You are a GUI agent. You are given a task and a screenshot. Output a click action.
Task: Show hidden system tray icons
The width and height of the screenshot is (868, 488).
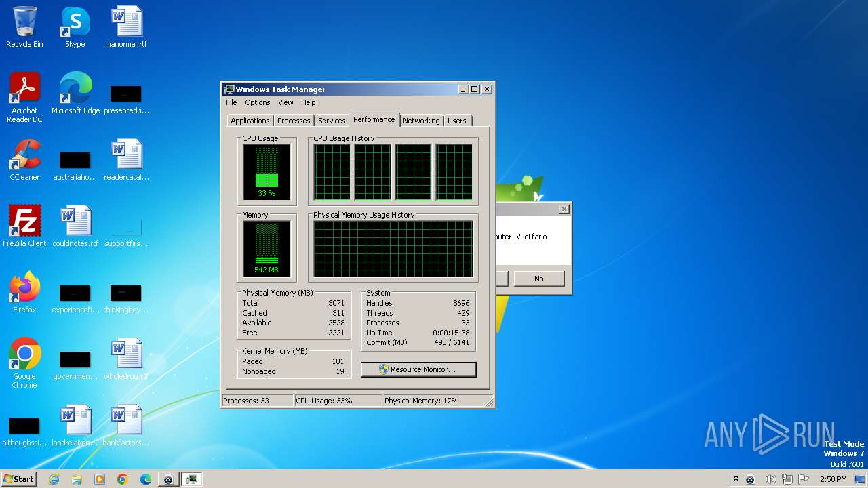pyautogui.click(x=736, y=479)
